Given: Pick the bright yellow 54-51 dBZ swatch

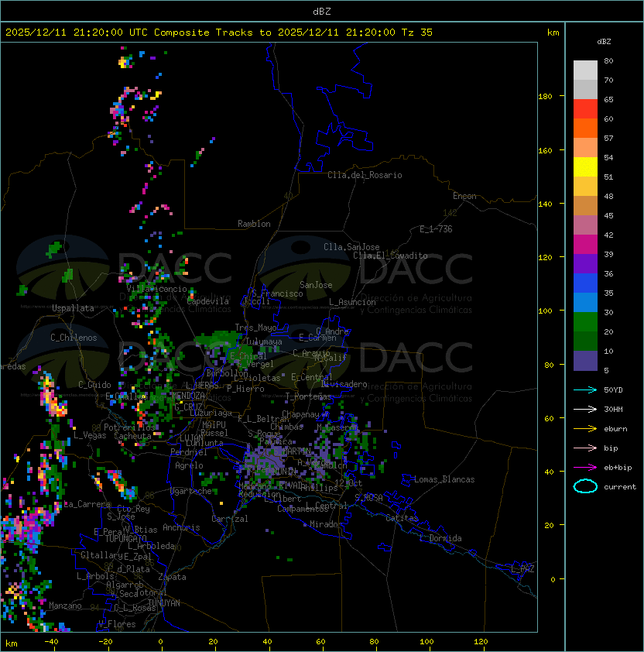Looking at the screenshot, I should (x=585, y=166).
